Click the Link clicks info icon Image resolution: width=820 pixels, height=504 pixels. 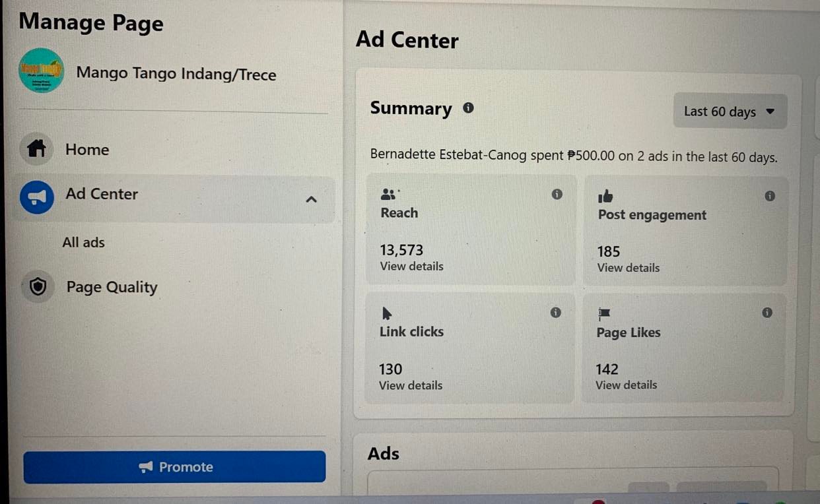click(x=556, y=312)
